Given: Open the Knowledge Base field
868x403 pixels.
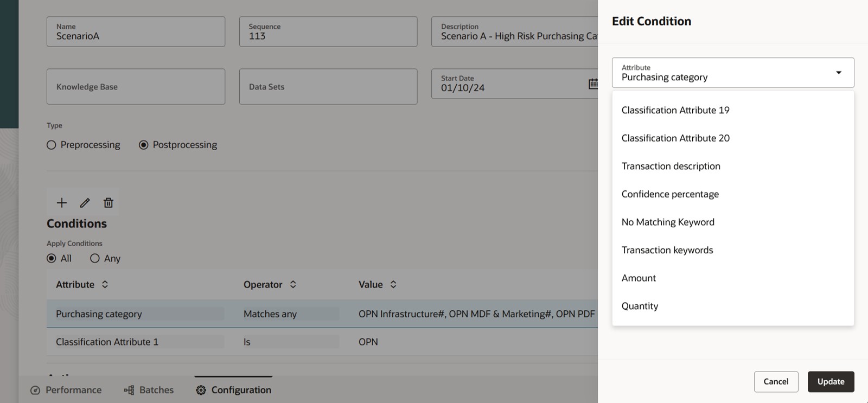Looking at the screenshot, I should [136, 86].
